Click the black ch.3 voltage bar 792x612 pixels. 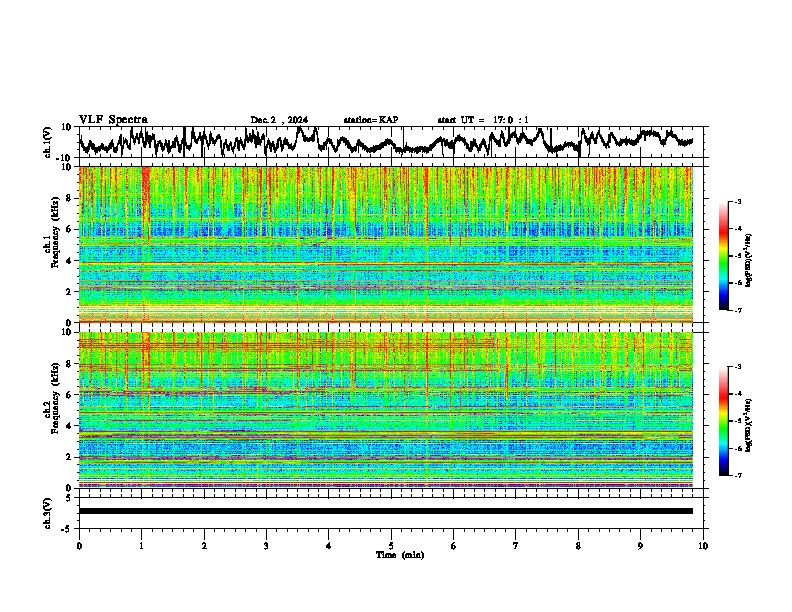(386, 511)
